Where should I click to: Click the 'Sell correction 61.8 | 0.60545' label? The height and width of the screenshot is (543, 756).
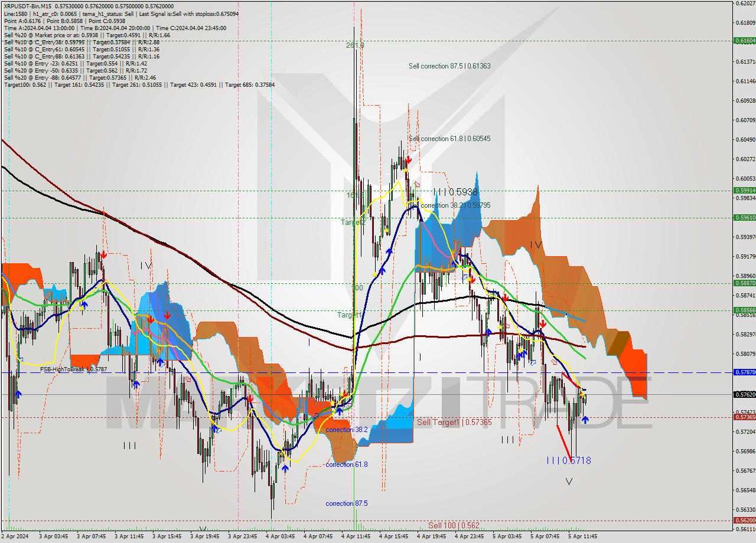click(449, 139)
